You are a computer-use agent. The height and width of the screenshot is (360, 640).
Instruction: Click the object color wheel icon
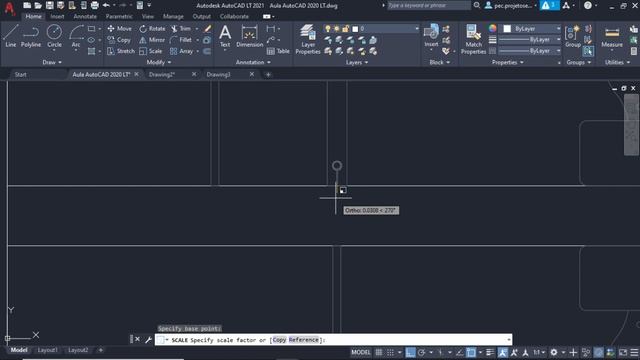click(x=493, y=29)
